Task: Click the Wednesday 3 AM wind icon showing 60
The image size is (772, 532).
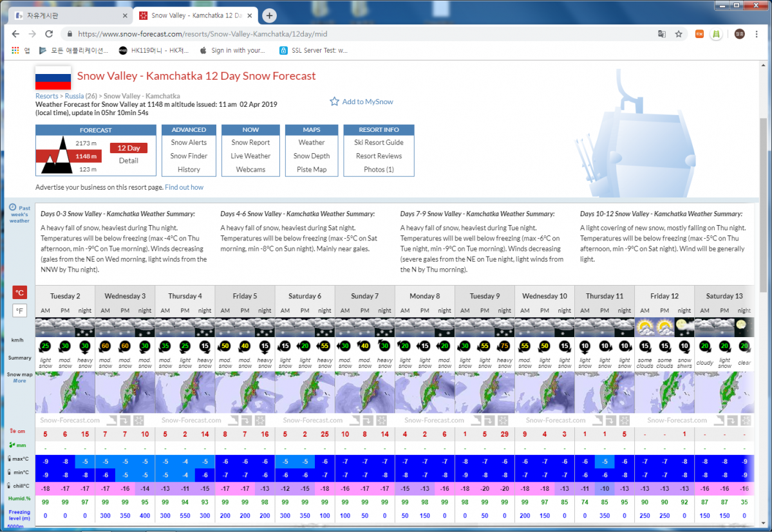Action: pos(105,346)
